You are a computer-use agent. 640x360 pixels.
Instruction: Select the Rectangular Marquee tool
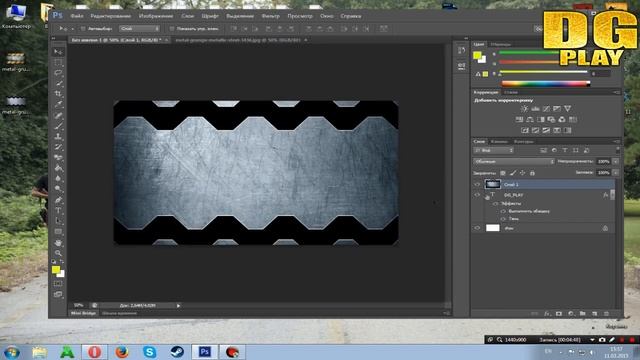point(58,62)
